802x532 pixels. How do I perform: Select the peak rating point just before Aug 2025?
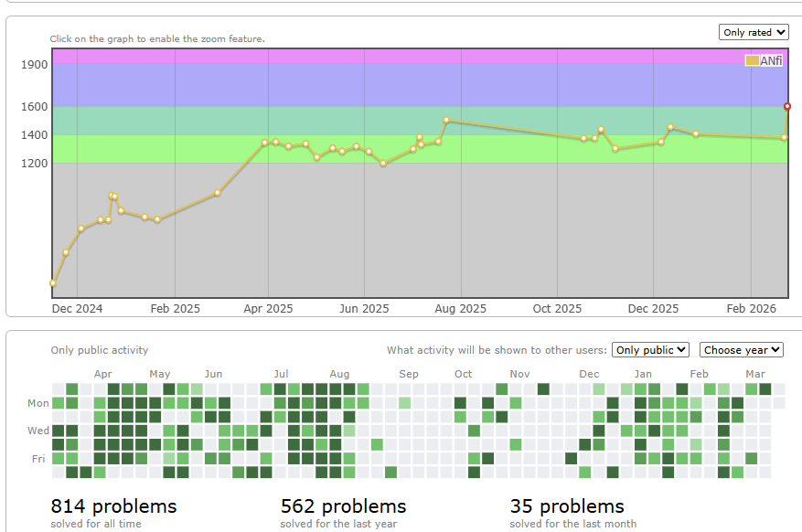[446, 120]
